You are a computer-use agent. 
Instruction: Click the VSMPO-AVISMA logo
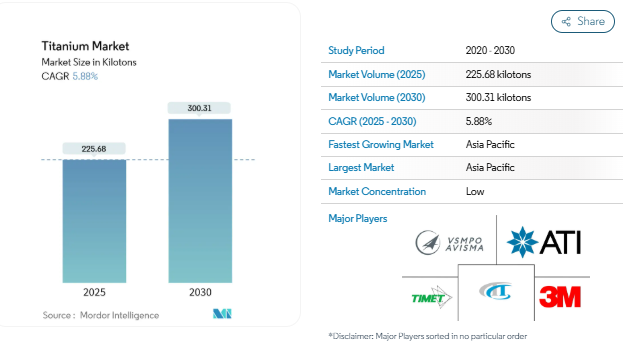[449, 243]
